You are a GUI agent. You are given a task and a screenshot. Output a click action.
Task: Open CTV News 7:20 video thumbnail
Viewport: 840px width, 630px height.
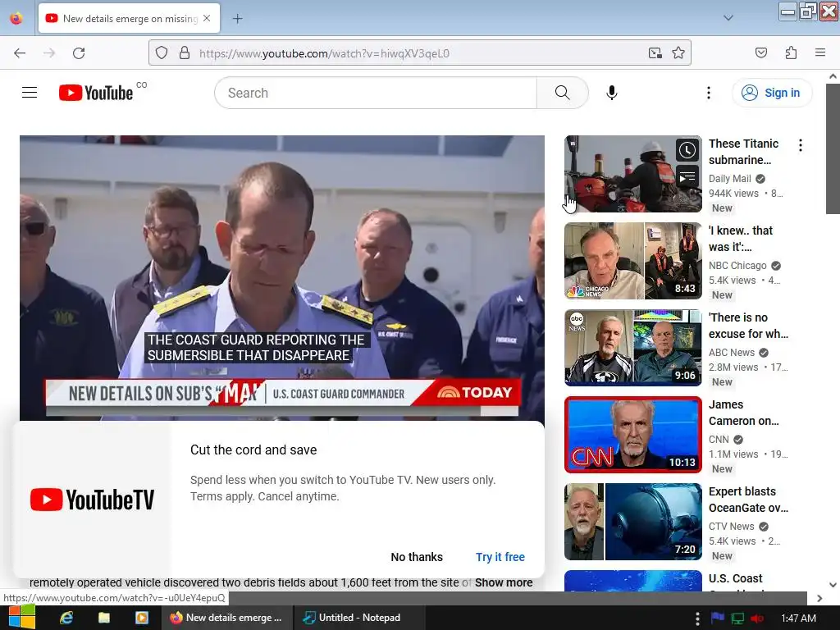[x=632, y=522]
